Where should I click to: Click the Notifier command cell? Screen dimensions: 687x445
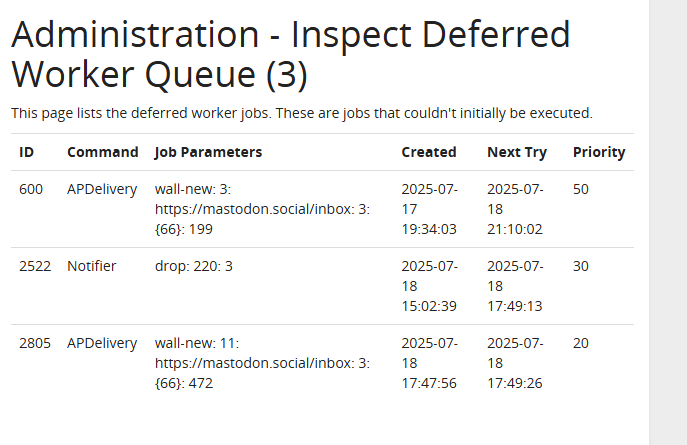click(92, 266)
